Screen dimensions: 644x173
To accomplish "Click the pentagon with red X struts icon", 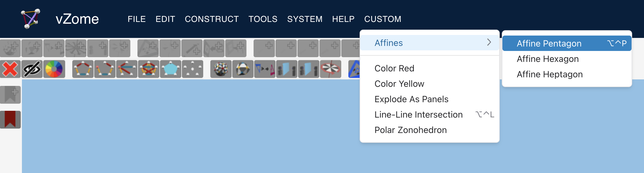I will tap(149, 69).
